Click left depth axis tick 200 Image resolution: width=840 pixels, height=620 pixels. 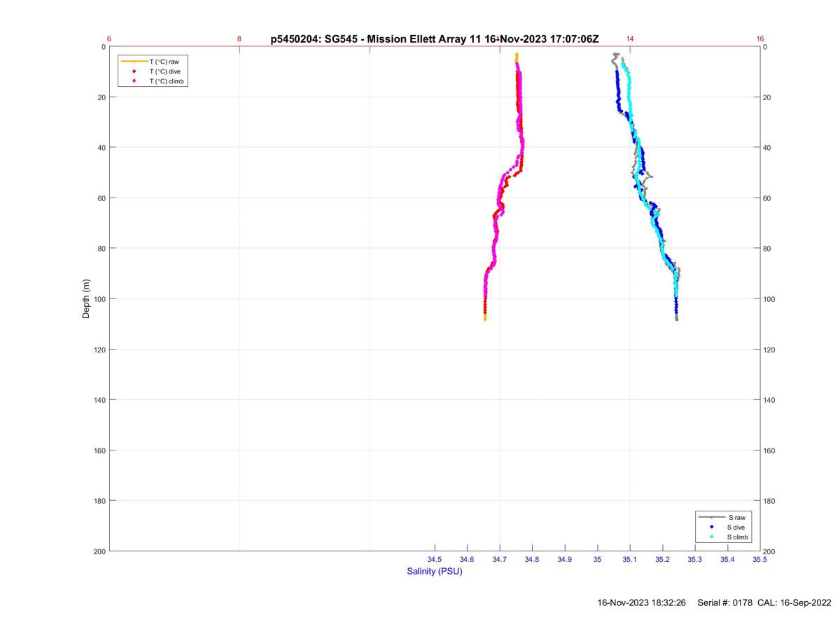(x=99, y=551)
